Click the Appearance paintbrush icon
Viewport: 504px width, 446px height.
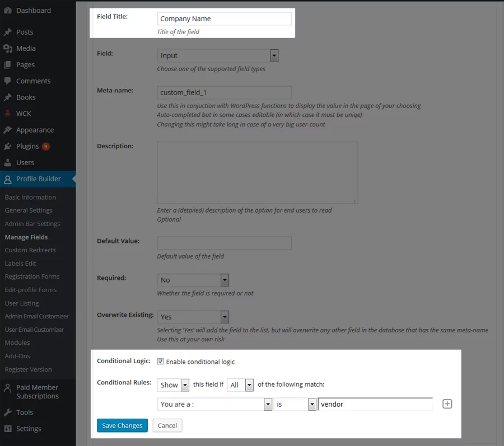point(8,130)
